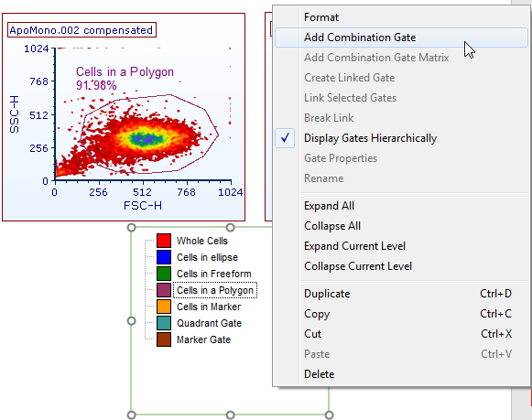
Task: Click the ApoMono.002 compensated plot title
Action: (x=81, y=30)
